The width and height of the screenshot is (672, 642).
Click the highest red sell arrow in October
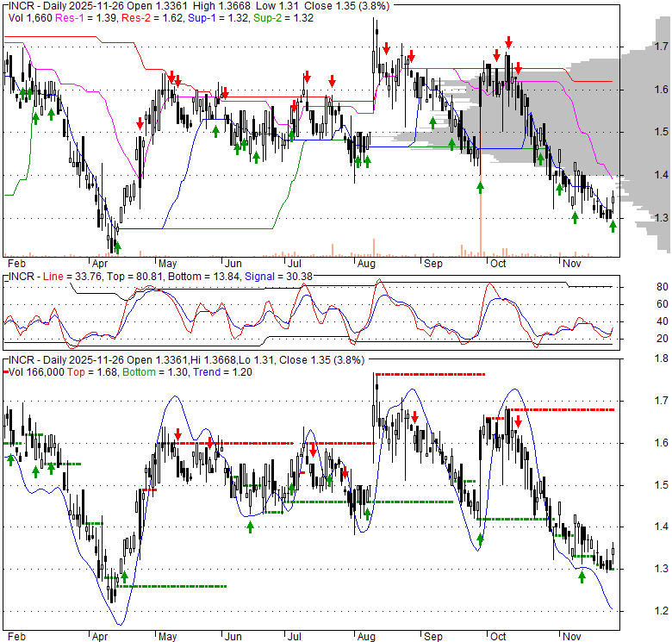click(508, 41)
